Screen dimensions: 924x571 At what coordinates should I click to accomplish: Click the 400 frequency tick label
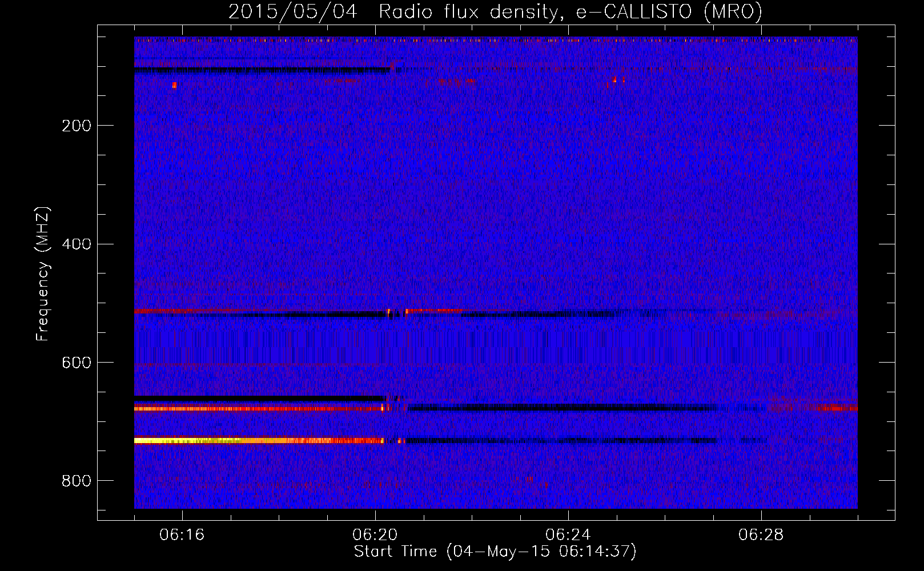(77, 244)
